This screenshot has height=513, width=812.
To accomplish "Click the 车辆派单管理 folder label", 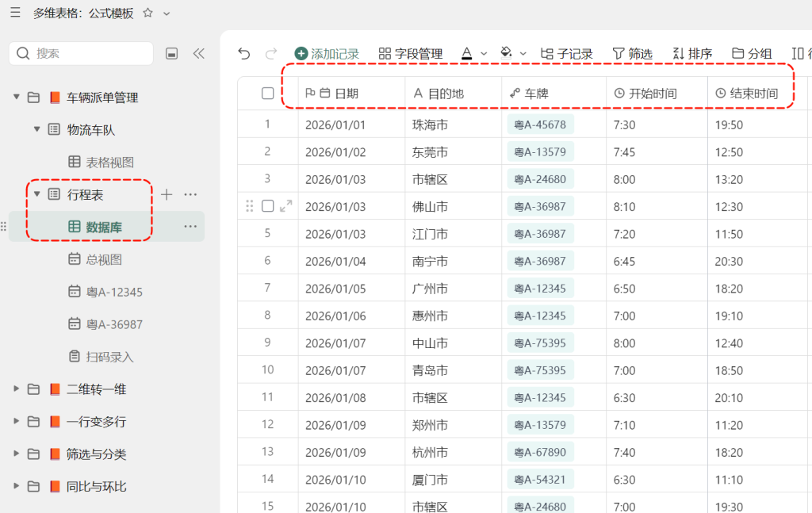I will pos(102,98).
